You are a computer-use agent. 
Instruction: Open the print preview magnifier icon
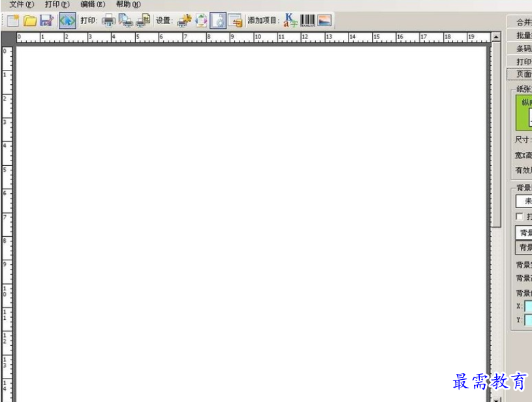pyautogui.click(x=125, y=20)
